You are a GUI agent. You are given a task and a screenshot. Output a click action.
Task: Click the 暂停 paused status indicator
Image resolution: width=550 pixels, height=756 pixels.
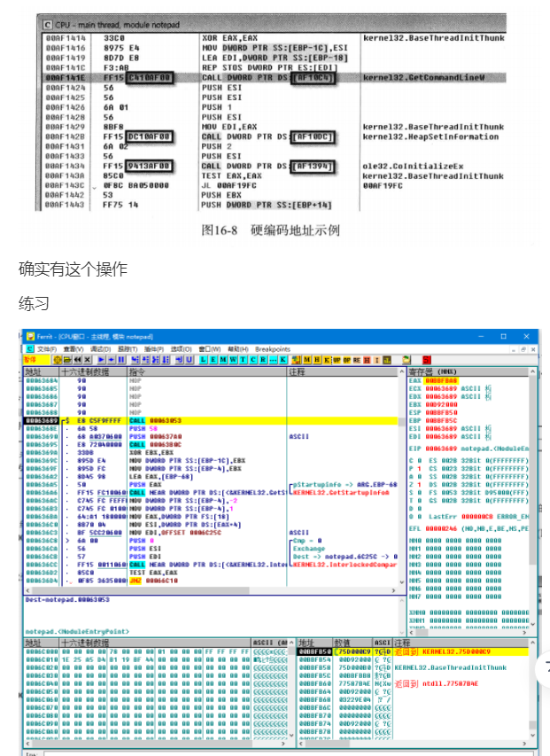pyautogui.click(x=36, y=359)
